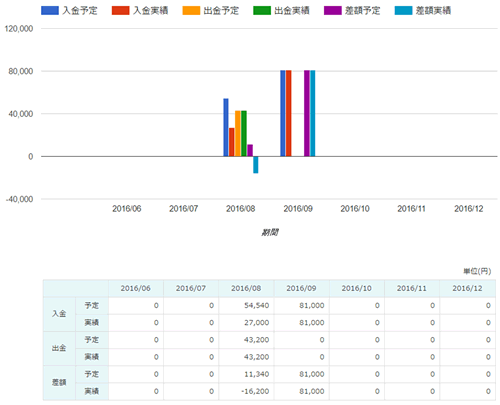
Task: Click the table header 2016/06
Action: coord(136,288)
